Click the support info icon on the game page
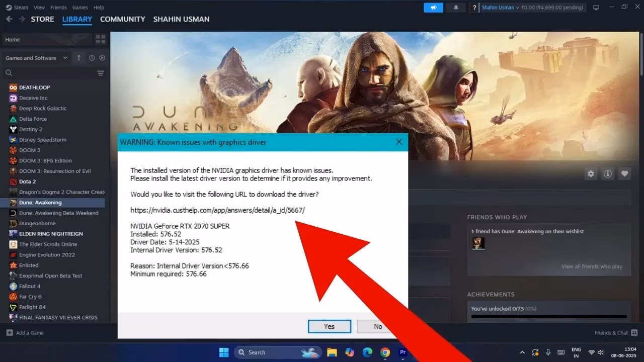Image resolution: width=644 pixels, height=362 pixels. click(x=607, y=173)
